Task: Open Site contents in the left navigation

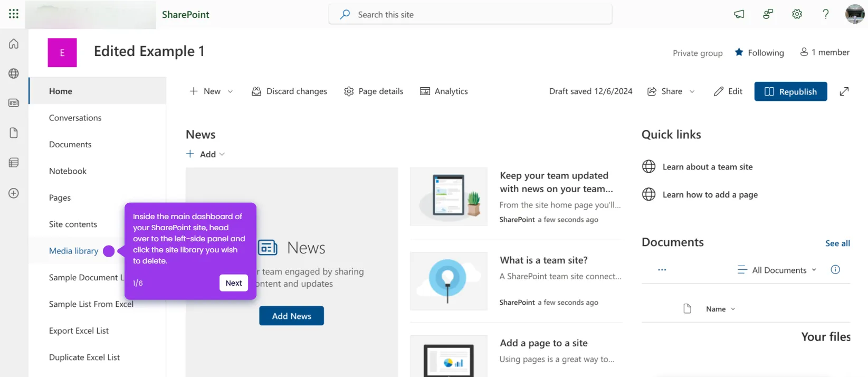Action: pos(73,224)
